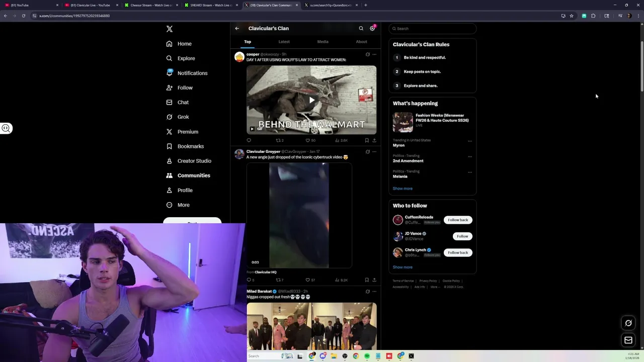View analytics for cooper's post
This screenshot has width=644, height=362.
(x=341, y=141)
